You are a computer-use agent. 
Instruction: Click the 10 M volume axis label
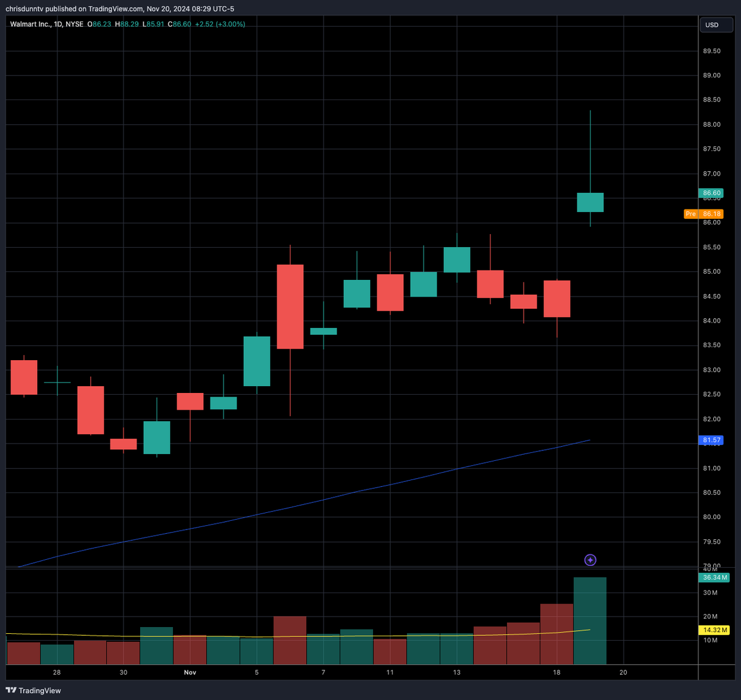point(710,640)
